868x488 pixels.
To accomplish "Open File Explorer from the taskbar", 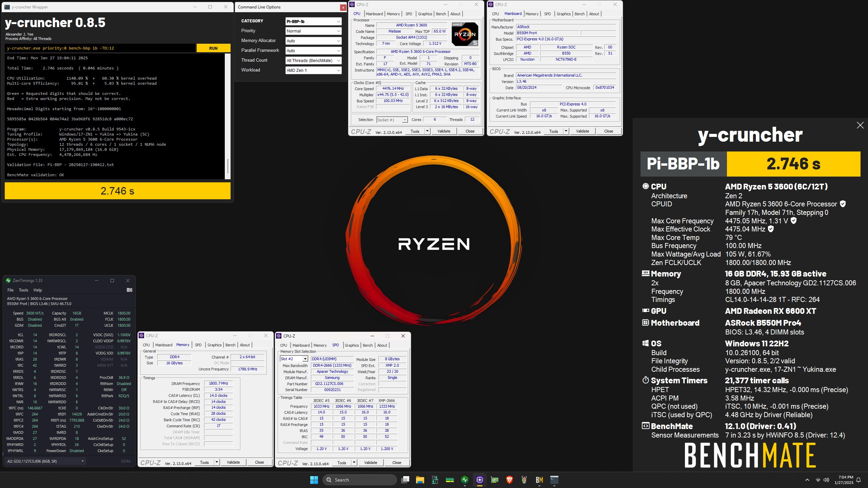I will click(x=420, y=480).
